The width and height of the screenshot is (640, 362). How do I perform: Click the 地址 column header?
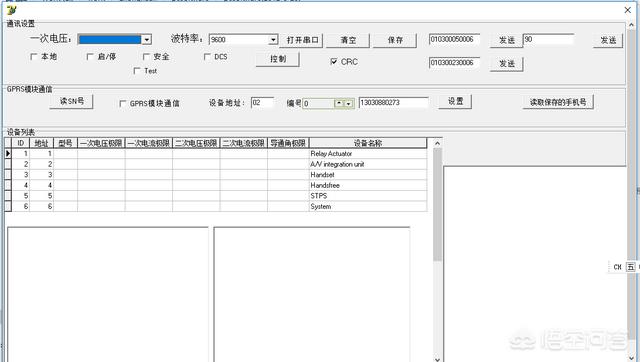42,143
